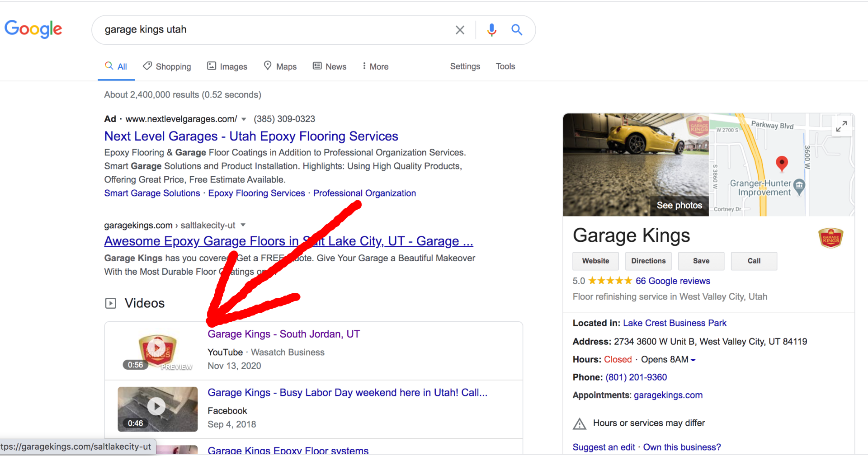
Task: Open the Maps tab
Action: click(x=280, y=66)
